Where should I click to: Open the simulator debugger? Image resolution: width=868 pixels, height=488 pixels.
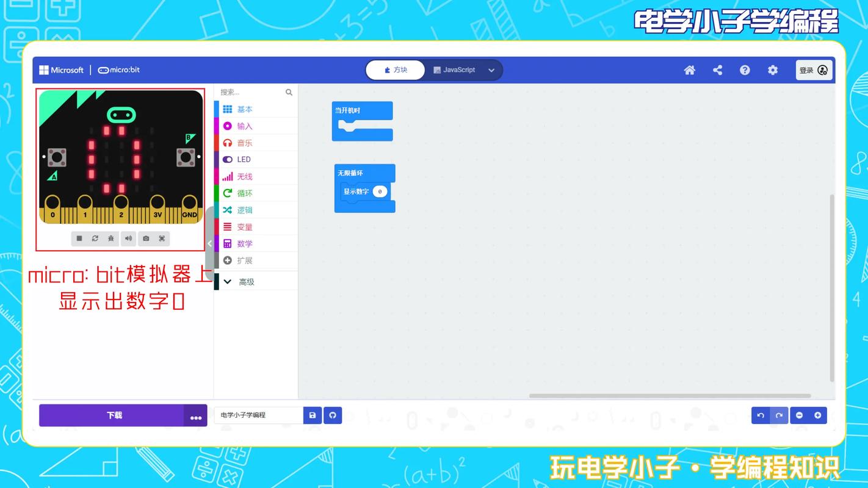coord(110,238)
